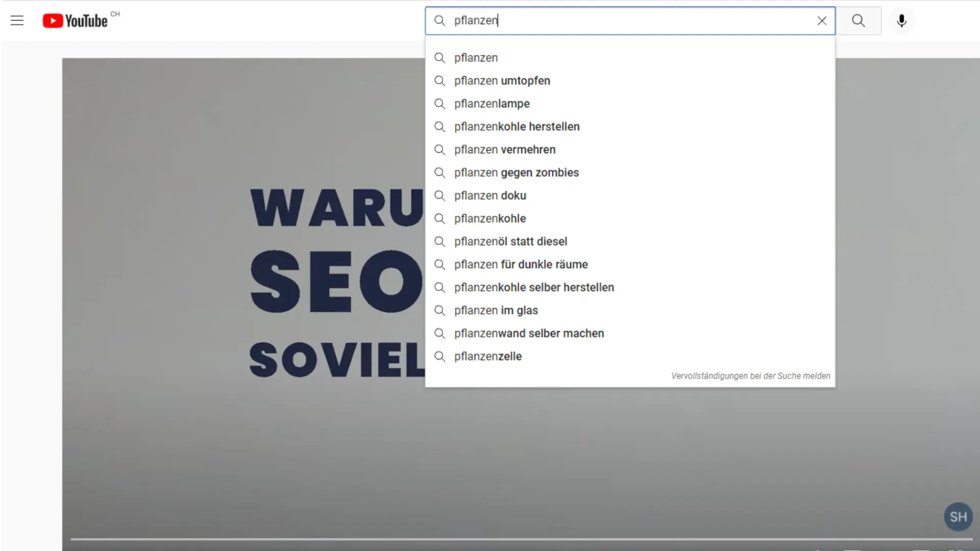Choose the plain 'pflanzenkohle' suggestion
Screen dimensions: 980x551
630,218
